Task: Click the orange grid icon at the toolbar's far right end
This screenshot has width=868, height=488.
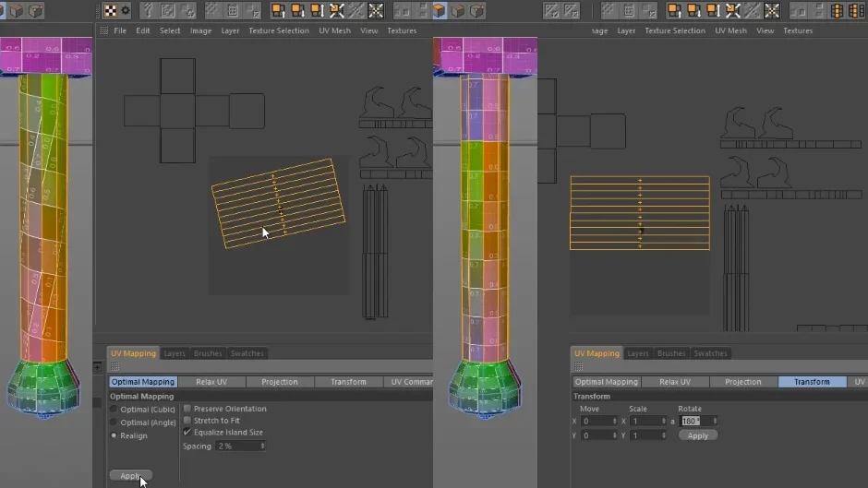Action: [856, 10]
